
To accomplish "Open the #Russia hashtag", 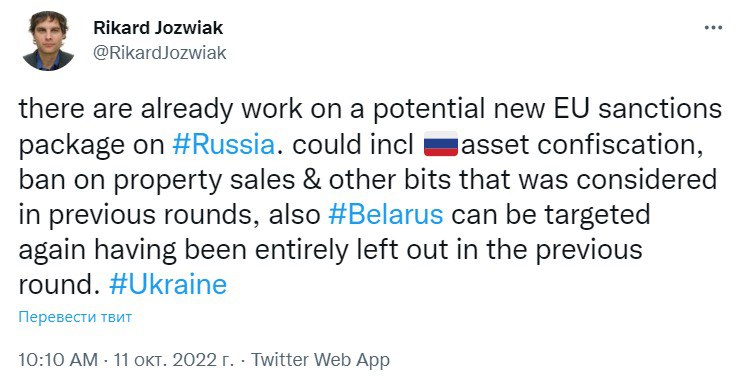I will [224, 145].
